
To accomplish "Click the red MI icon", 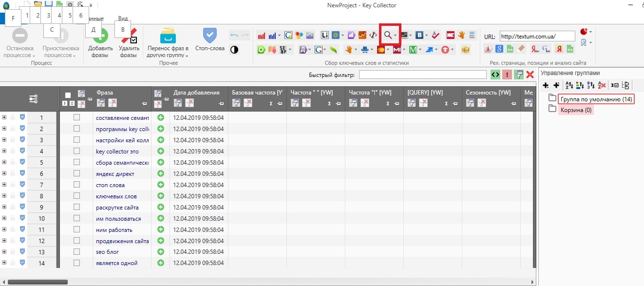I will pos(397,49).
